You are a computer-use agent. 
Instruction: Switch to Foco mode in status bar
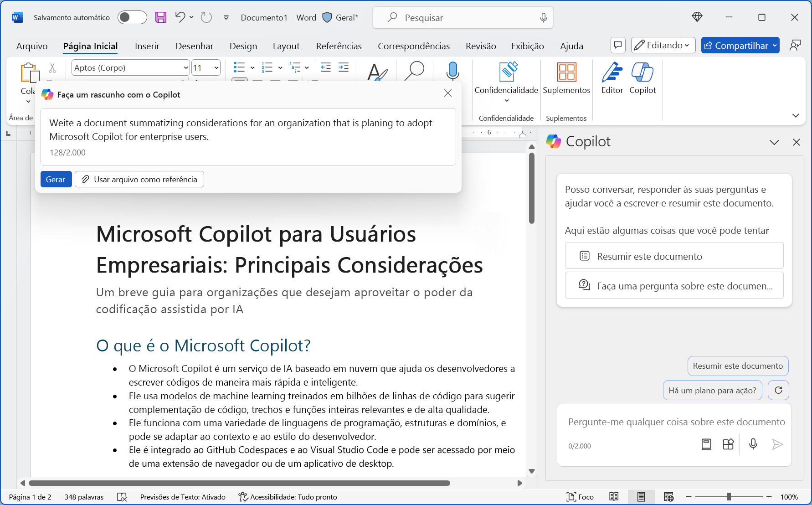point(580,497)
